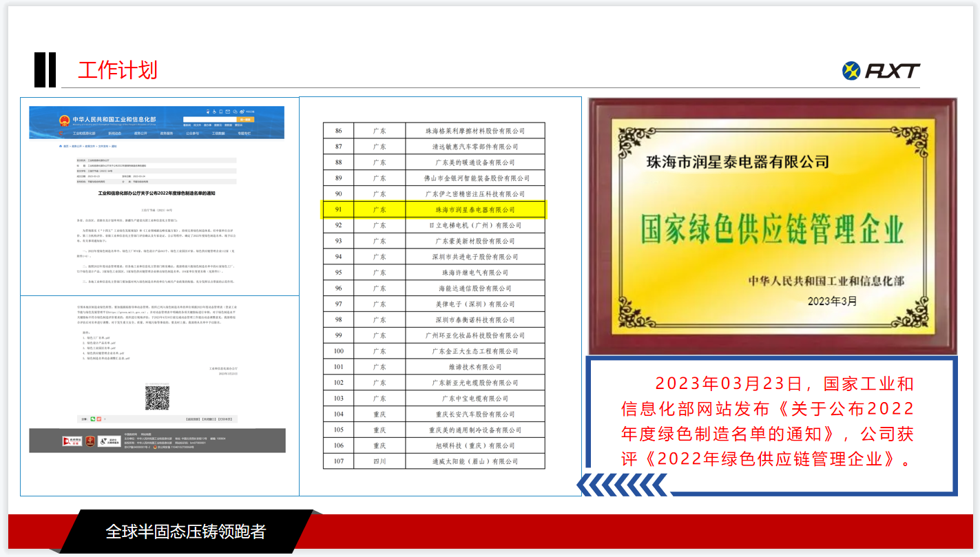Click 四川 province cell in row 107
The image size is (980, 557).
(x=379, y=461)
